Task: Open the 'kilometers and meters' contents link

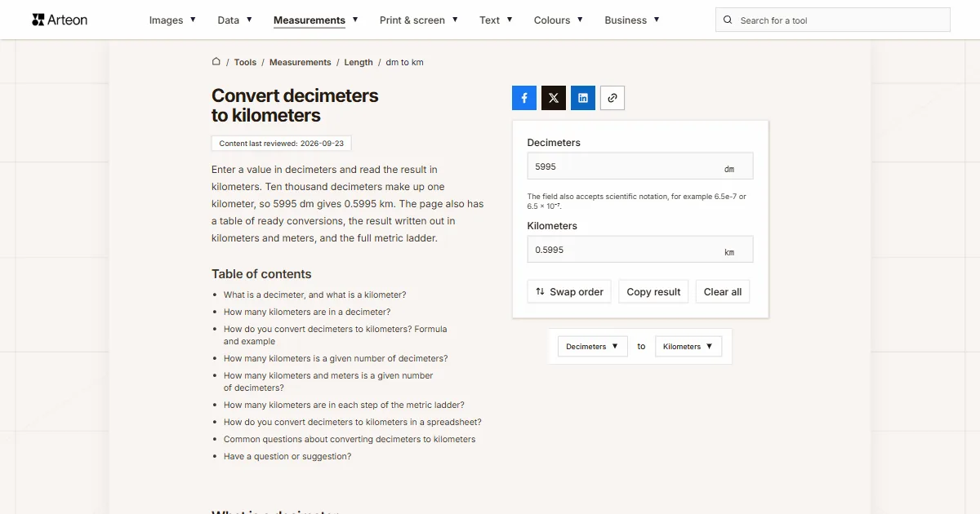Action: click(328, 382)
